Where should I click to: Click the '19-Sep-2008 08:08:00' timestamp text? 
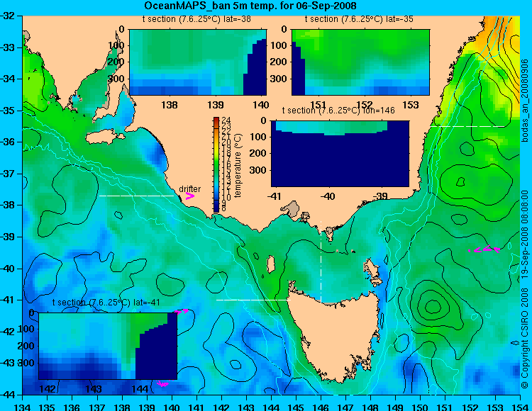pyautogui.click(x=525, y=234)
